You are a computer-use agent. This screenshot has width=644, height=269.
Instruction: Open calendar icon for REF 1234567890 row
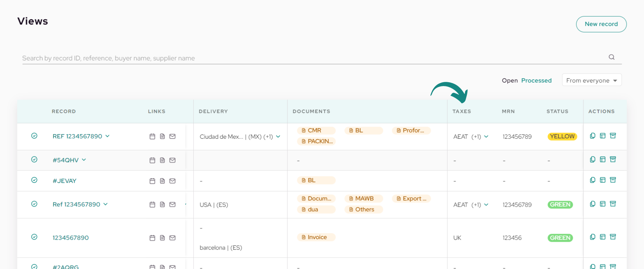(x=152, y=136)
